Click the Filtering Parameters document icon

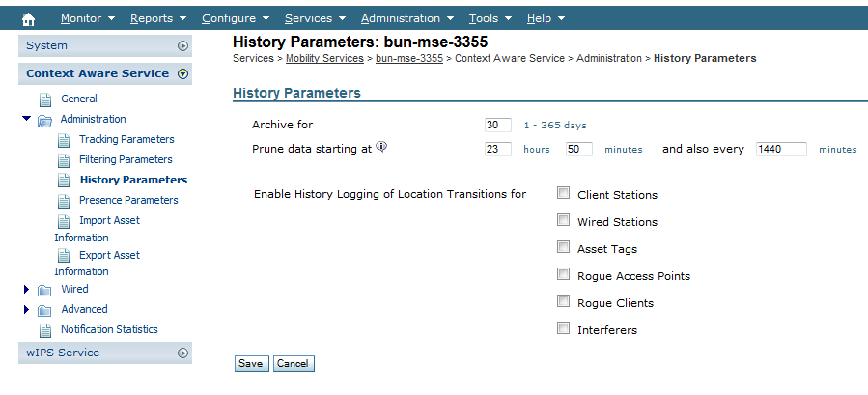click(64, 160)
